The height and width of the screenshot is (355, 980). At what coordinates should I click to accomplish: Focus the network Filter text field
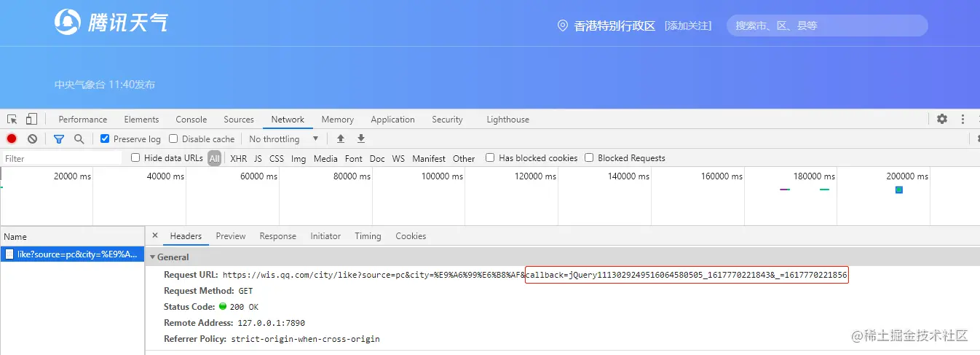coord(62,158)
